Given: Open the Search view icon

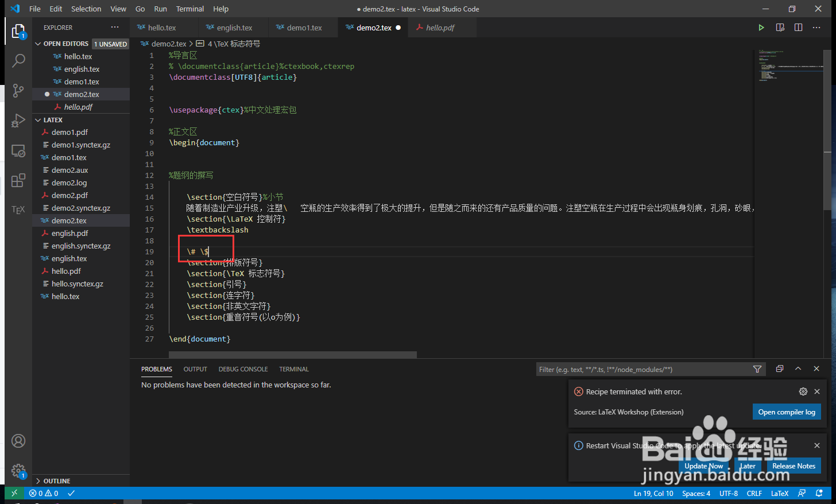Looking at the screenshot, I should tap(18, 60).
